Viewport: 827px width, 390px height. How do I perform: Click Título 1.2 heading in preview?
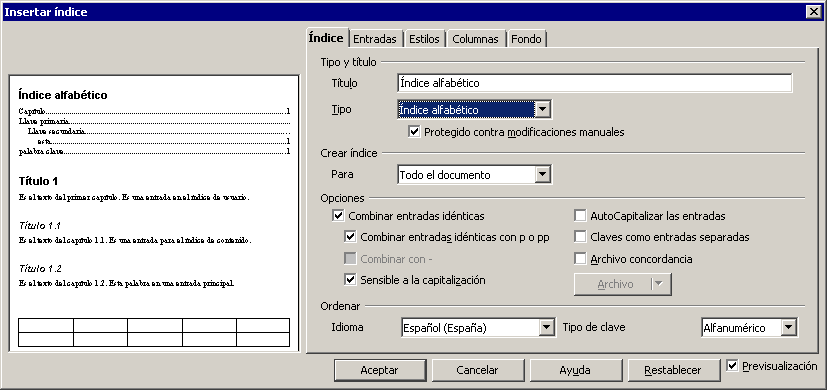[40, 269]
